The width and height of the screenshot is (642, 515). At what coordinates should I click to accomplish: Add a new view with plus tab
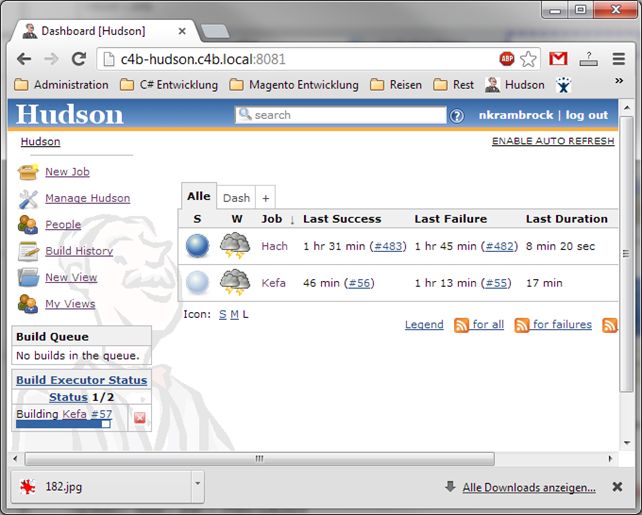coord(265,198)
